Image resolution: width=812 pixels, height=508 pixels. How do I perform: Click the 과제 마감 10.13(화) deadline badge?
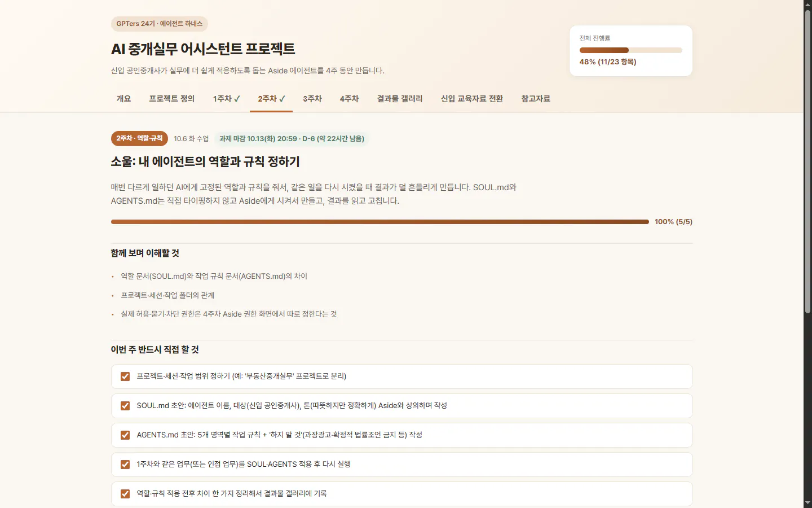pos(292,138)
